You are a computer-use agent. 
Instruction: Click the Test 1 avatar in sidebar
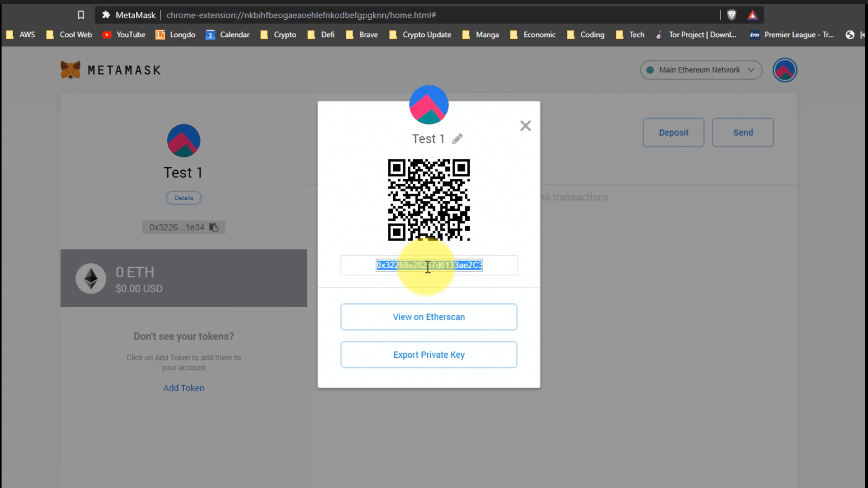pos(184,140)
